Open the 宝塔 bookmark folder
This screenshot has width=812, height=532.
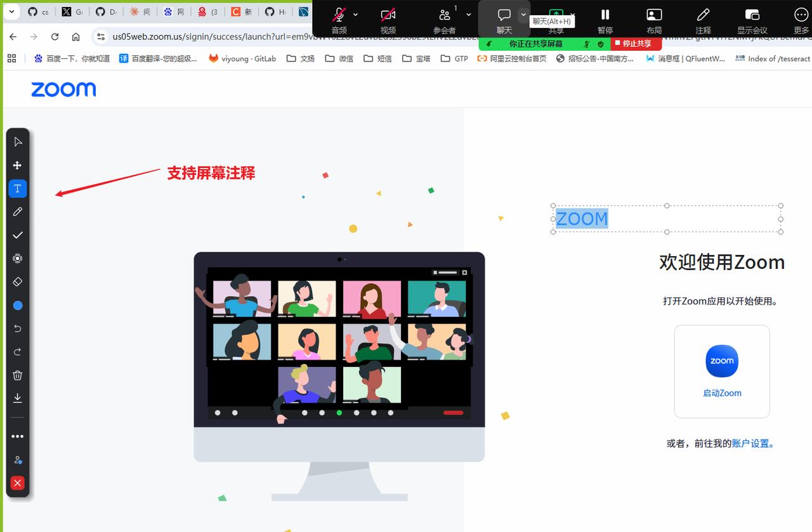[x=417, y=58]
